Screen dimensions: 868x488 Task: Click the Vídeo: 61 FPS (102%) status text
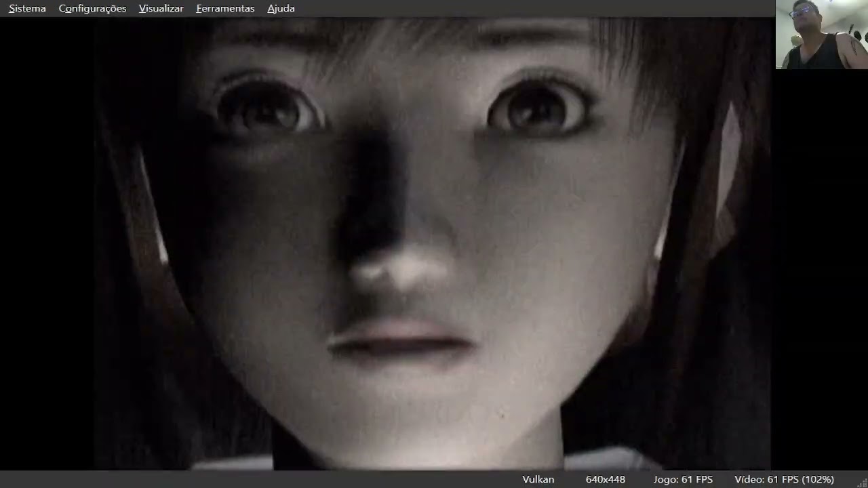click(x=784, y=479)
